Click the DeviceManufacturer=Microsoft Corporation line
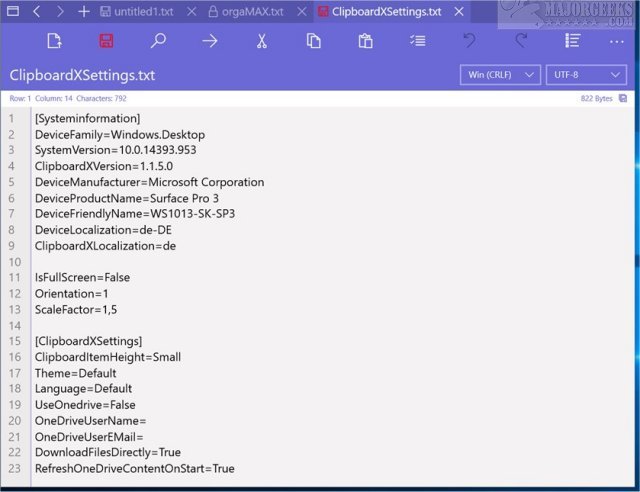The image size is (640, 492). point(149,182)
